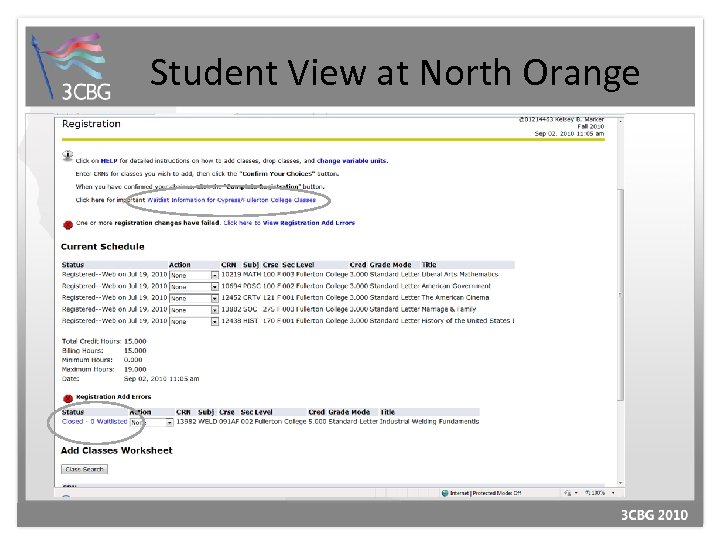This screenshot has width=720, height=540.
Task: Open Waitlist Information for Cypress/Fullerton College Classes
Action: tap(231, 200)
